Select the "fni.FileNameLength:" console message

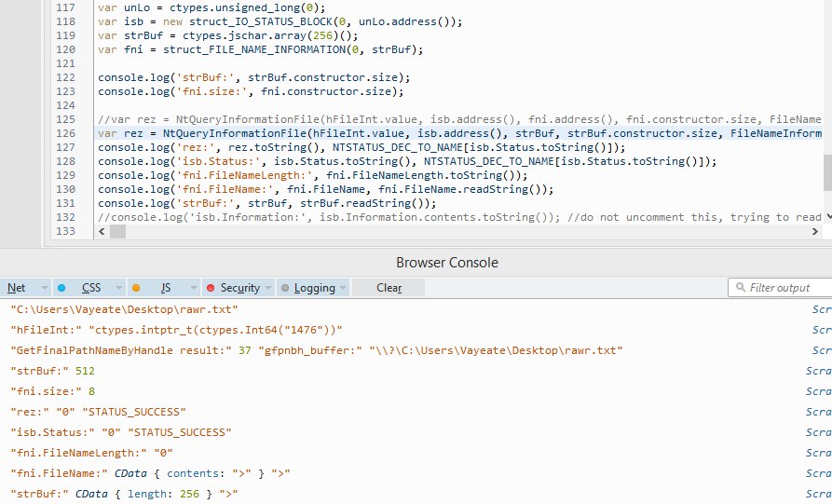pyautogui.click(x=92, y=453)
